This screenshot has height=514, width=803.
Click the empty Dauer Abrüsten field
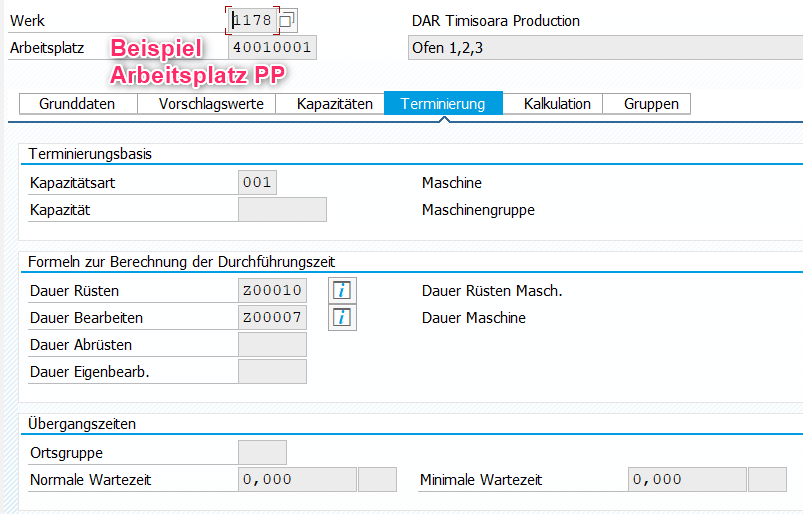point(272,345)
